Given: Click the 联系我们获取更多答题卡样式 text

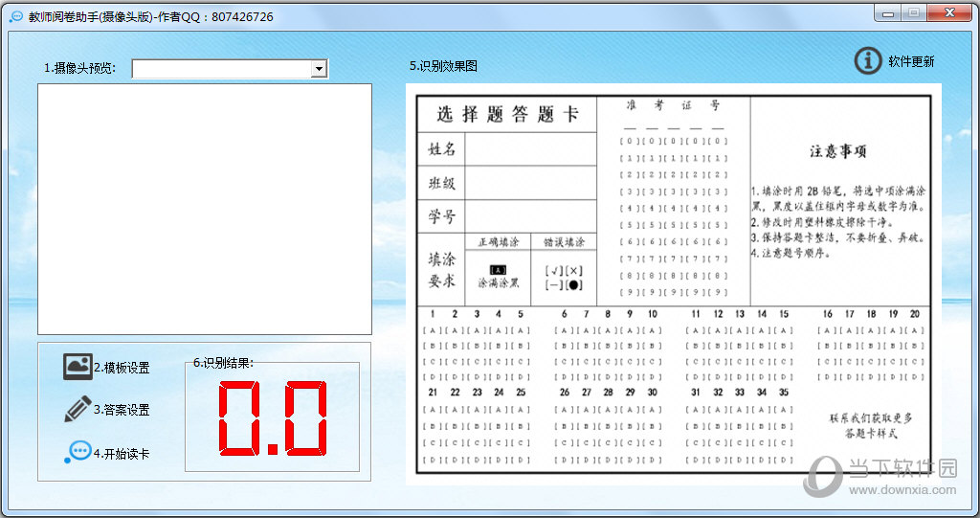Looking at the screenshot, I should [x=871, y=425].
